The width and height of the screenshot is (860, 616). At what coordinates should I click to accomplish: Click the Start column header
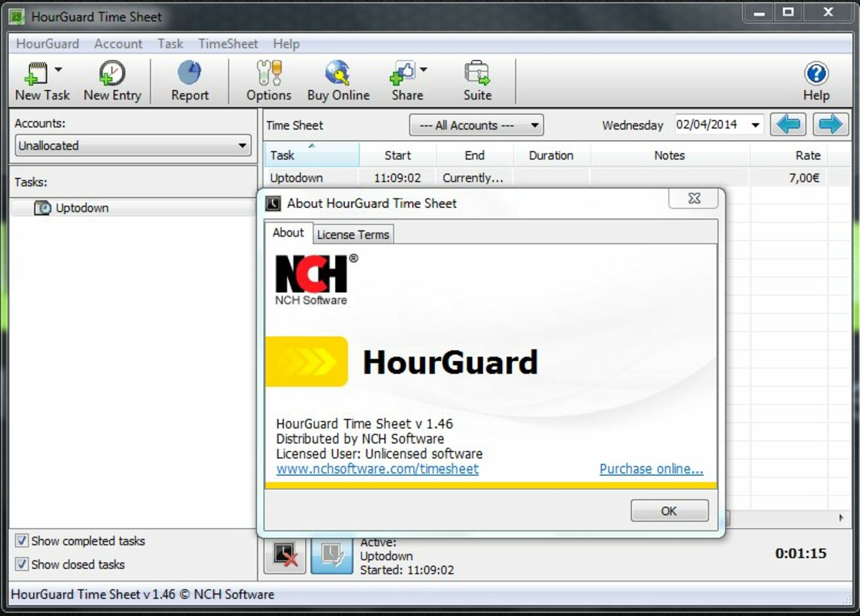pyautogui.click(x=397, y=156)
